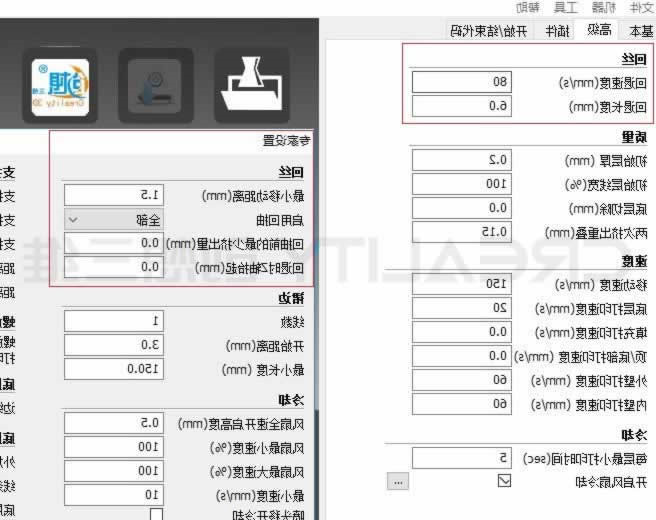656x520 pixels.
Task: Switch to the 基本 tab
Action: 641,31
